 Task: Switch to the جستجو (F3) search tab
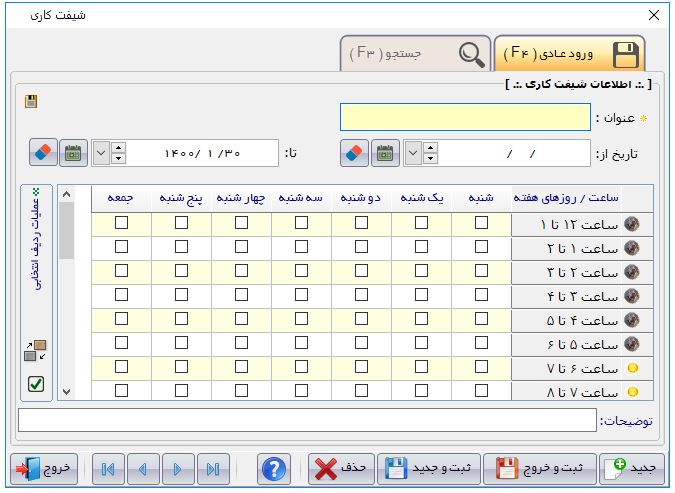point(415,54)
